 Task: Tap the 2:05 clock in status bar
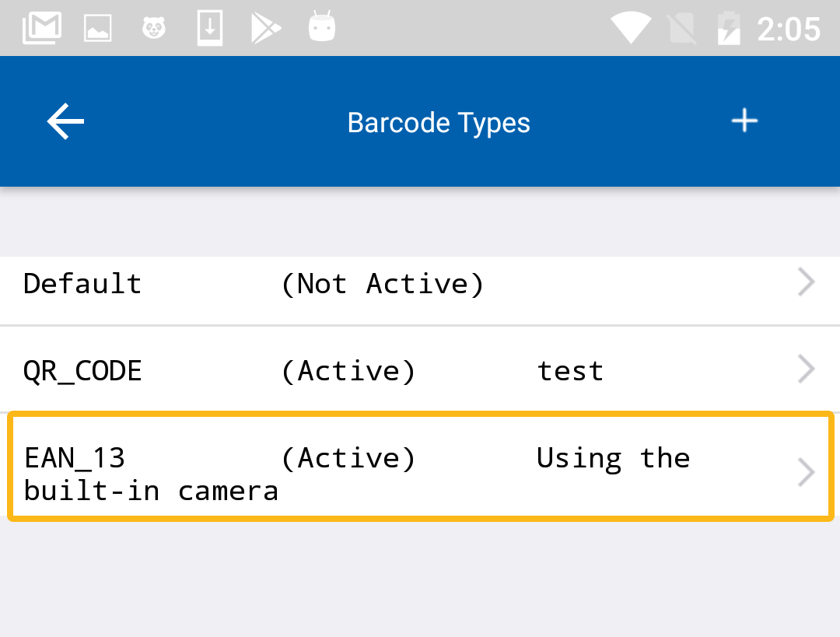(x=788, y=30)
